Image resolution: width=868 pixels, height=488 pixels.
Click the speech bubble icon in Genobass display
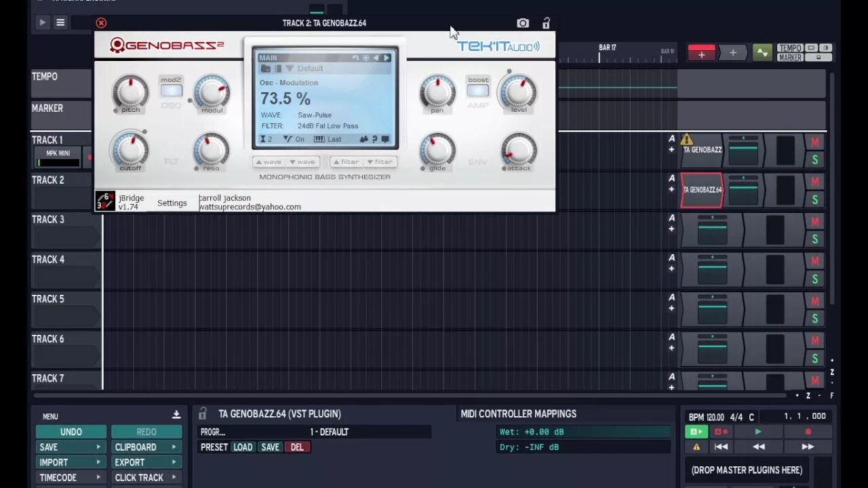coord(385,139)
